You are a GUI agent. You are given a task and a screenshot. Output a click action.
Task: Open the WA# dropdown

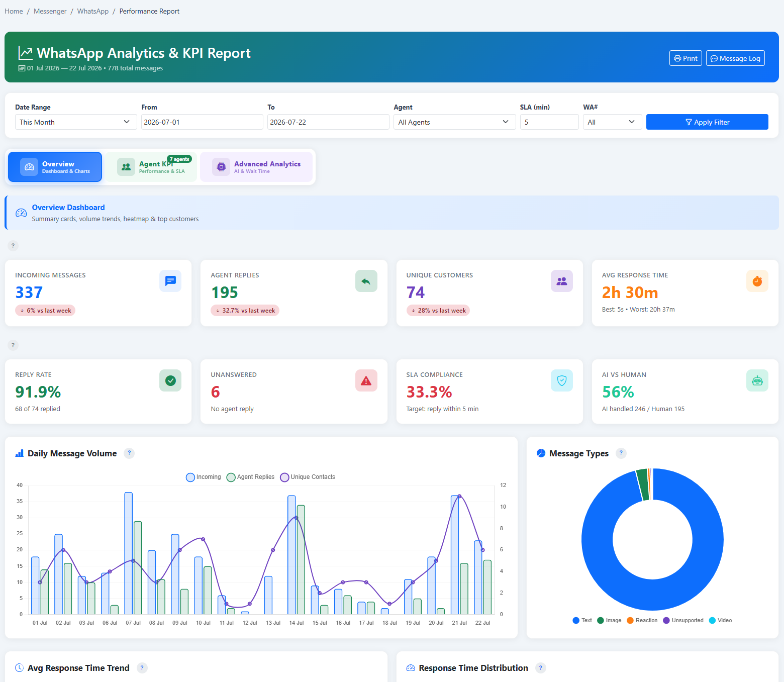click(x=612, y=122)
